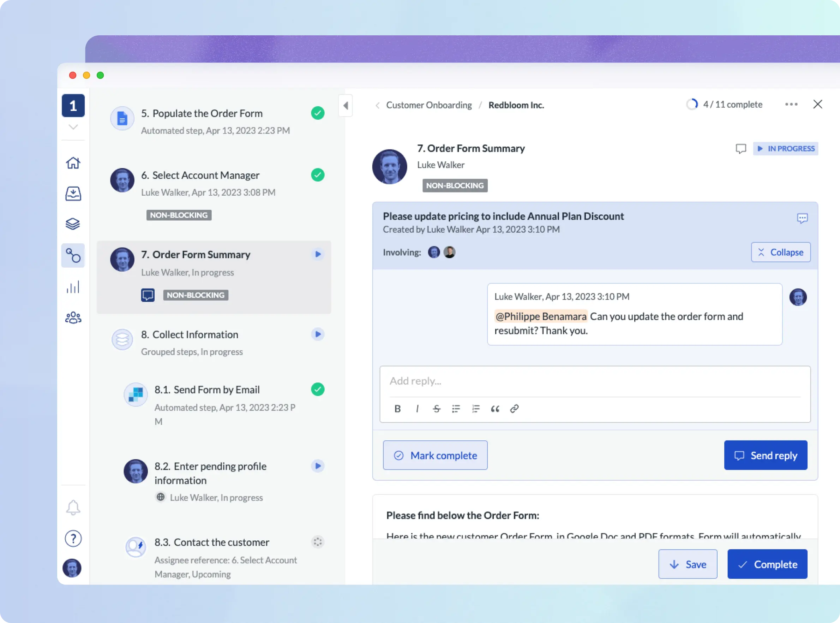Click the Send reply button
Viewport: 840px width, 623px height.
[766, 455]
